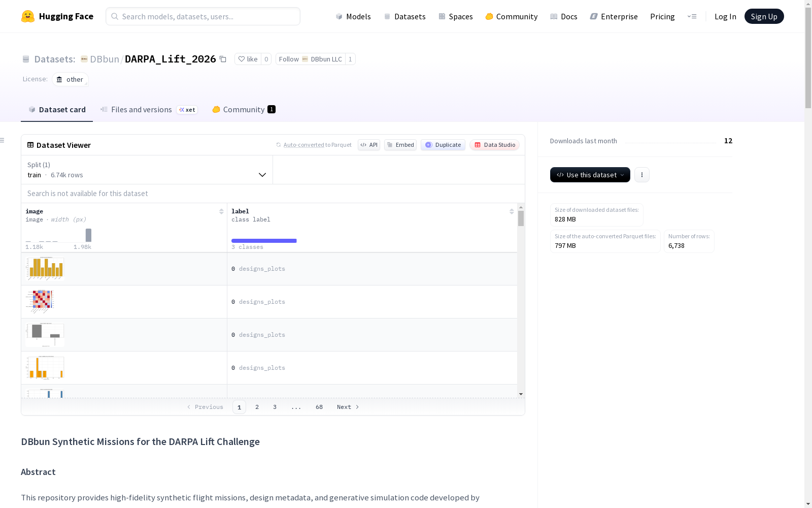Click the Hugging Face logo icon
812x508 pixels.
tap(28, 16)
